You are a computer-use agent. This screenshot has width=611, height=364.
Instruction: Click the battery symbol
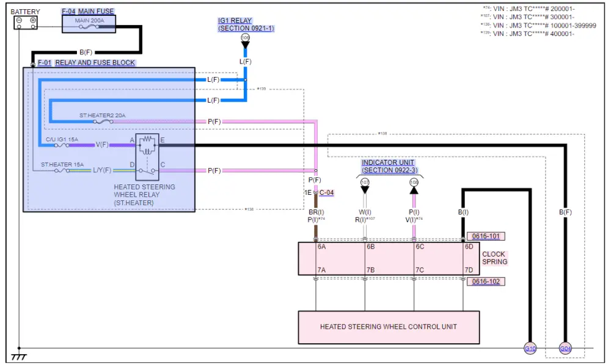click(26, 22)
